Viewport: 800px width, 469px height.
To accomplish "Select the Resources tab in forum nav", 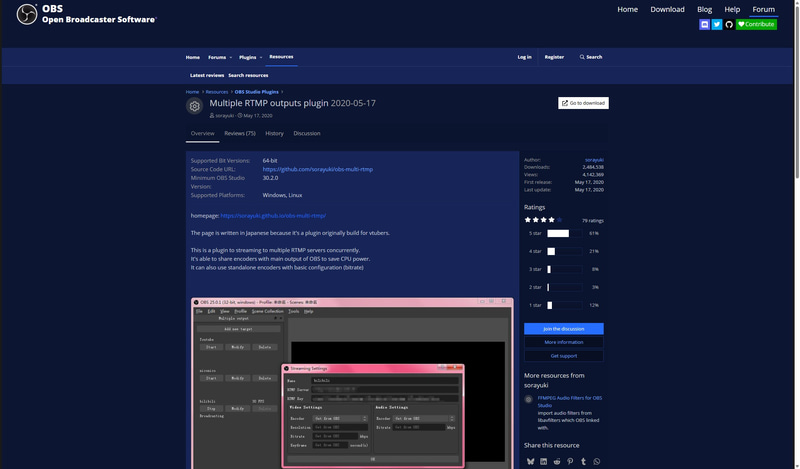I will pos(281,57).
